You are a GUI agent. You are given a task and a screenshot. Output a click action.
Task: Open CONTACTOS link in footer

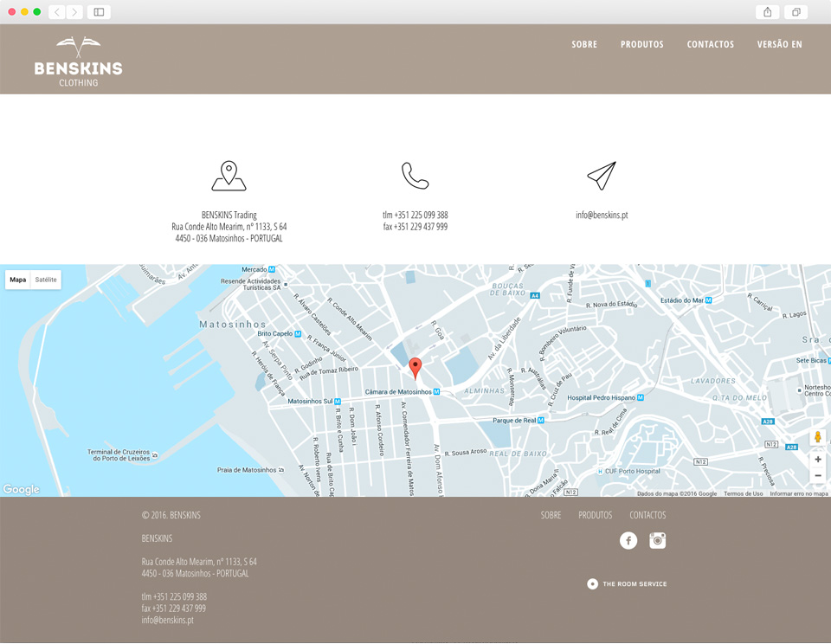pos(647,515)
